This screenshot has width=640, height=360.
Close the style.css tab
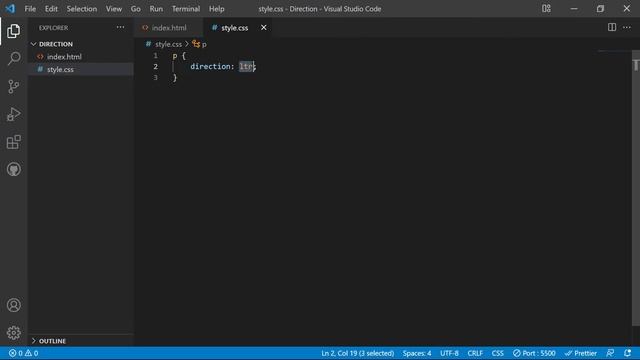pyautogui.click(x=264, y=27)
